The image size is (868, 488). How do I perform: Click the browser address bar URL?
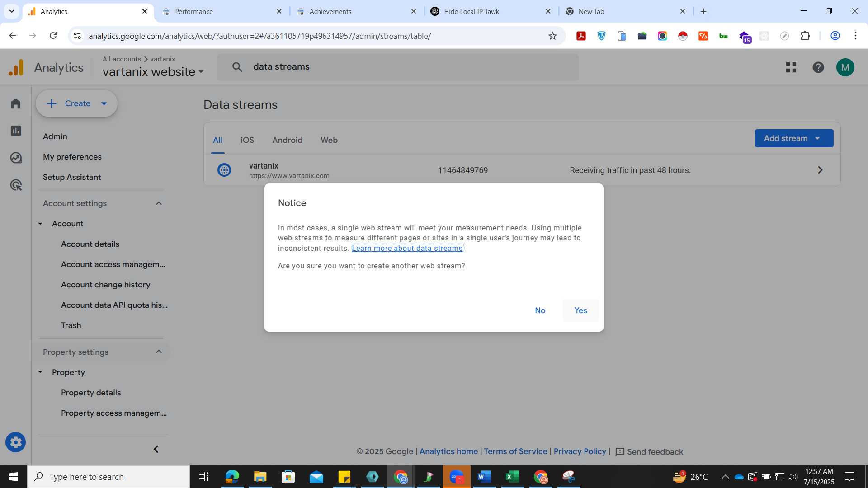click(x=259, y=36)
